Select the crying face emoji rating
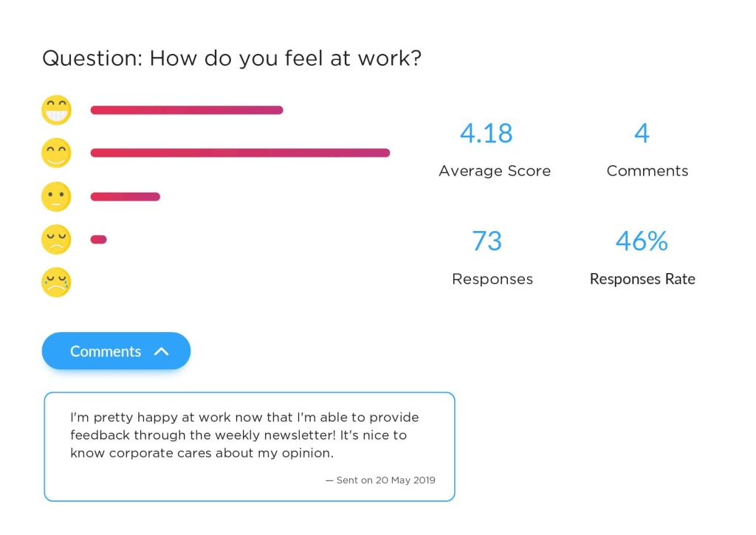Image resolution: width=756 pixels, height=535 pixels. pyautogui.click(x=56, y=283)
